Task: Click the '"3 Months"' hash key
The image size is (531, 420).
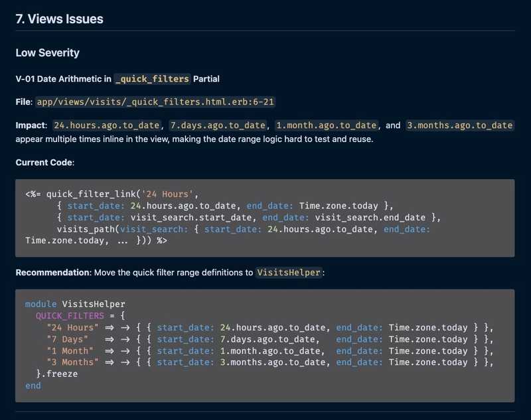Action: pyautogui.click(x=73, y=362)
